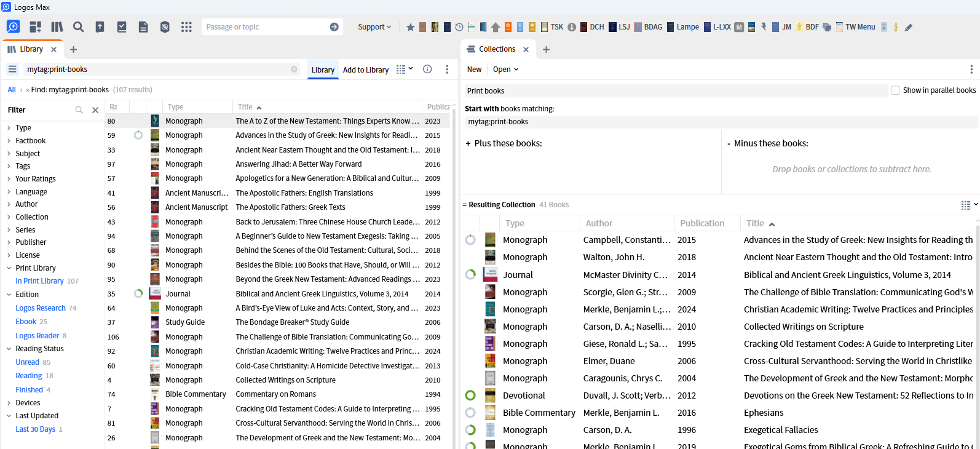Open the DCH lexicon shortcut
This screenshot has height=449, width=980.
click(592, 27)
